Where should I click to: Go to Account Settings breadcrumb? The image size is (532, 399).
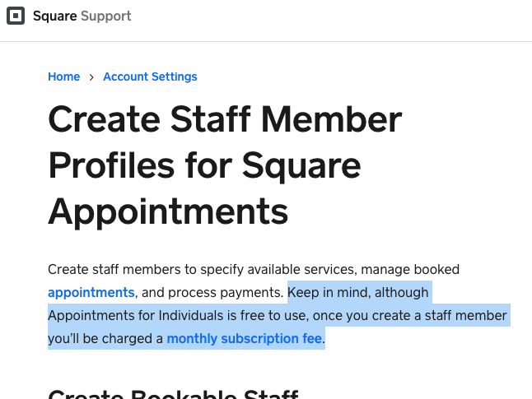click(x=150, y=77)
